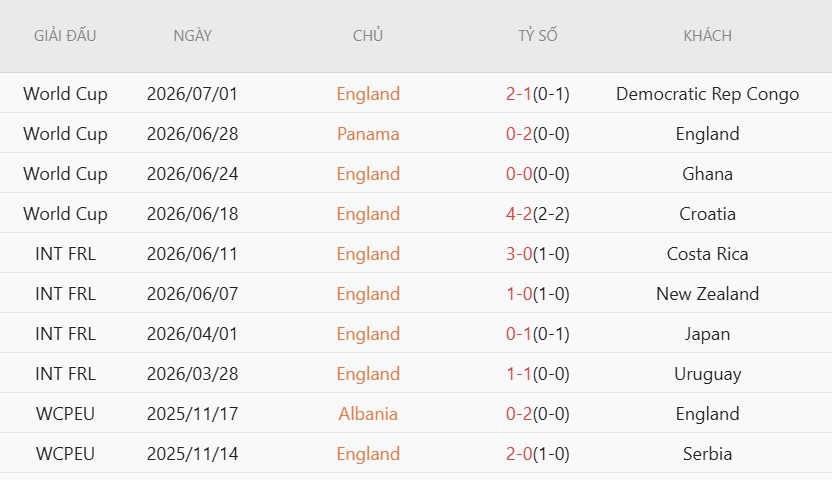Click the 2026/06/28 match date
The image size is (832, 480).
coord(192,134)
